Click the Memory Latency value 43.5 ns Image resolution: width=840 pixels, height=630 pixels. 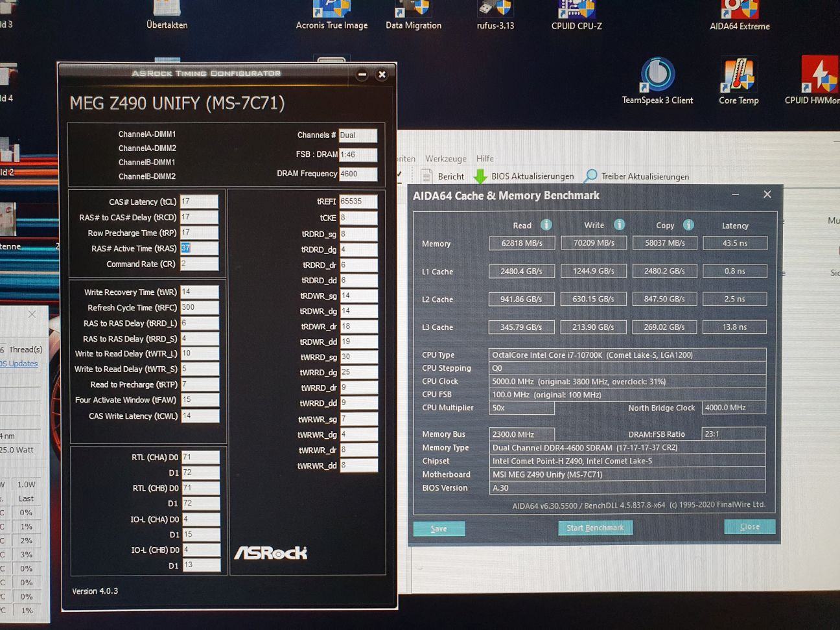[734, 243]
